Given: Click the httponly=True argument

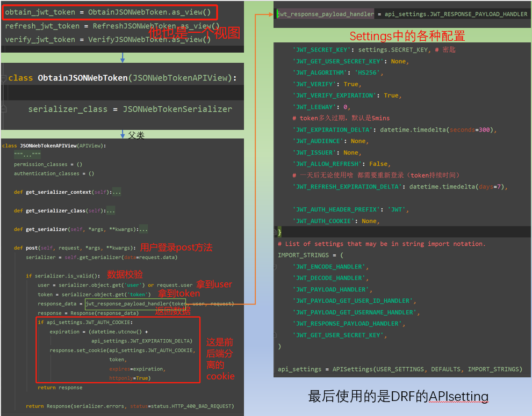Looking at the screenshot, I should [x=130, y=378].
